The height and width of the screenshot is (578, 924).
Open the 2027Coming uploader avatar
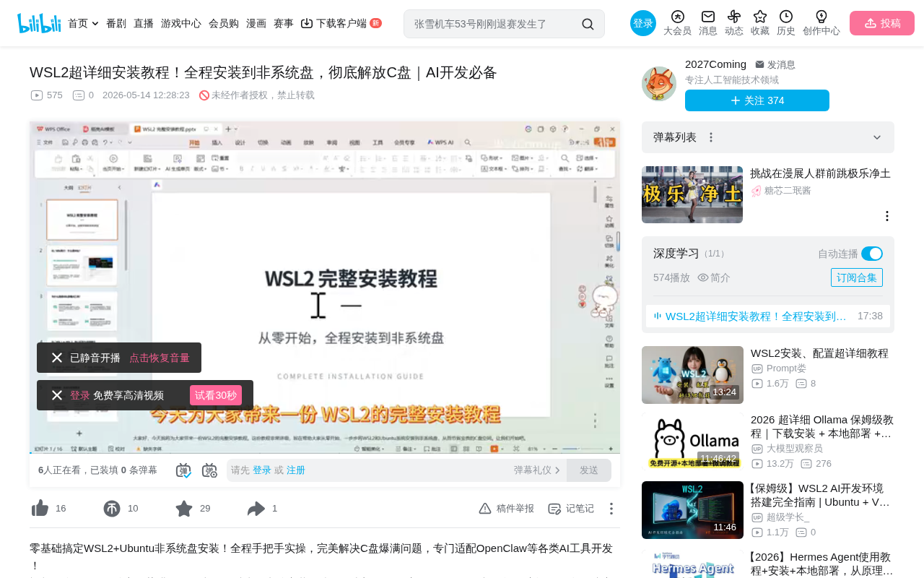tap(659, 84)
